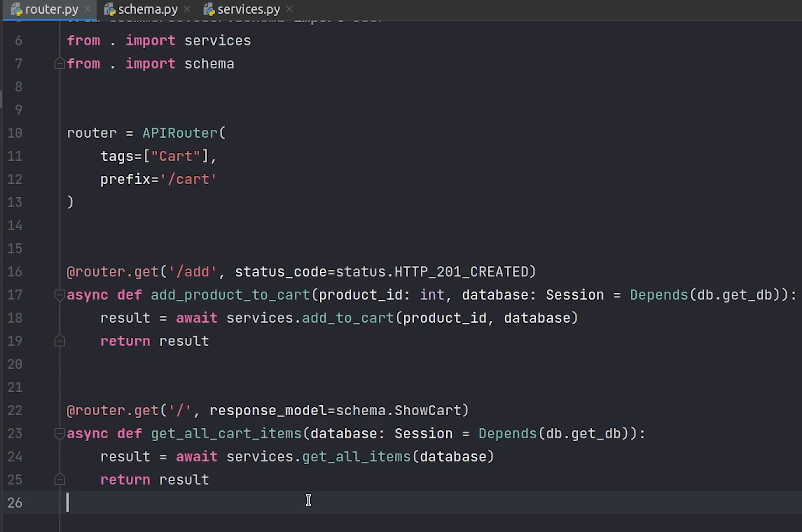Close the schema.py editor tab

point(187,9)
